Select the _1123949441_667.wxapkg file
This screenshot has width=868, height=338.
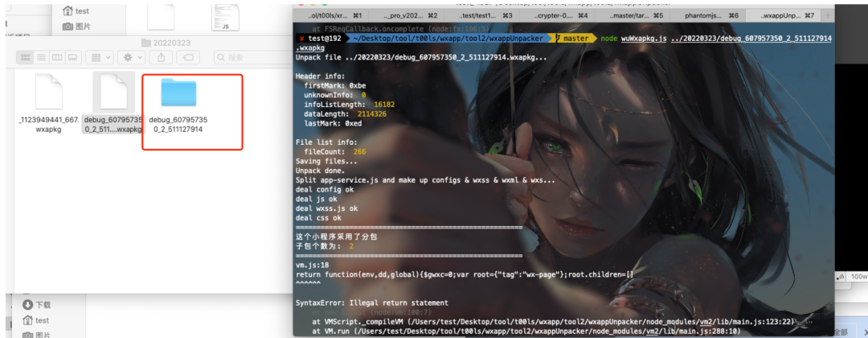[49, 92]
